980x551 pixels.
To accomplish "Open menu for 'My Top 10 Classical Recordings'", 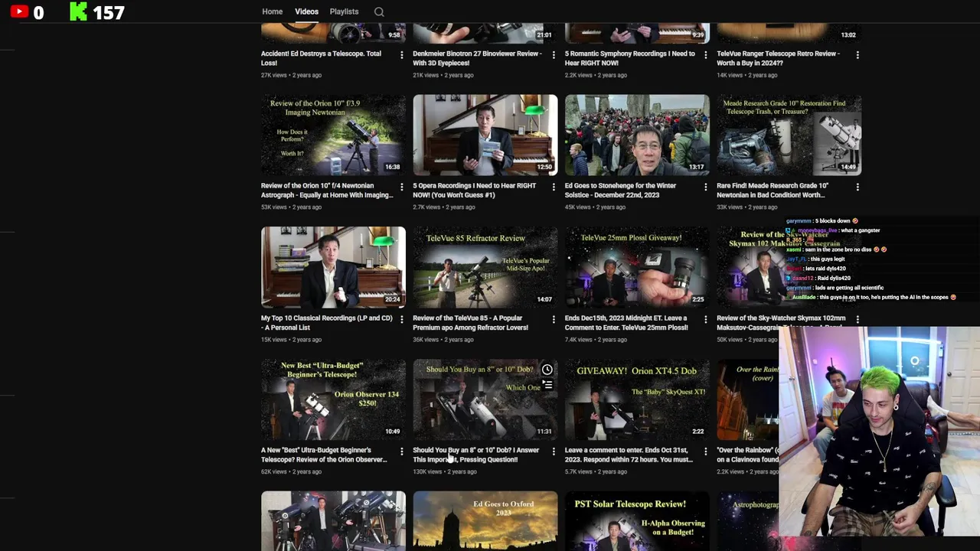I will [401, 319].
